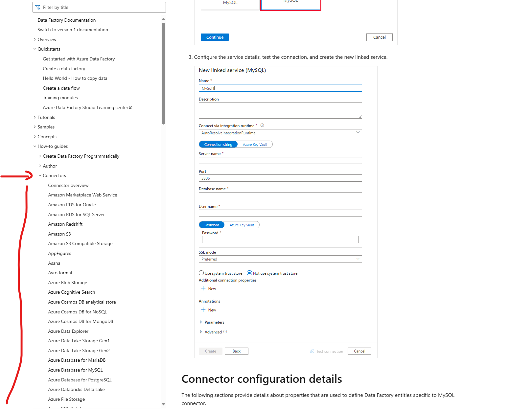Open the external link icon beside Learning center
This screenshot has height=410, width=532.
click(x=131, y=107)
